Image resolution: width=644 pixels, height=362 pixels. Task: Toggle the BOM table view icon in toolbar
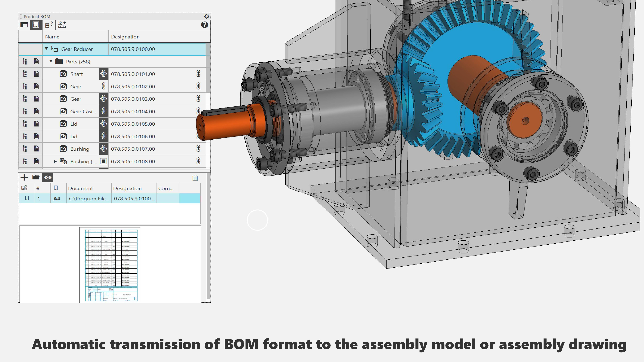point(36,25)
